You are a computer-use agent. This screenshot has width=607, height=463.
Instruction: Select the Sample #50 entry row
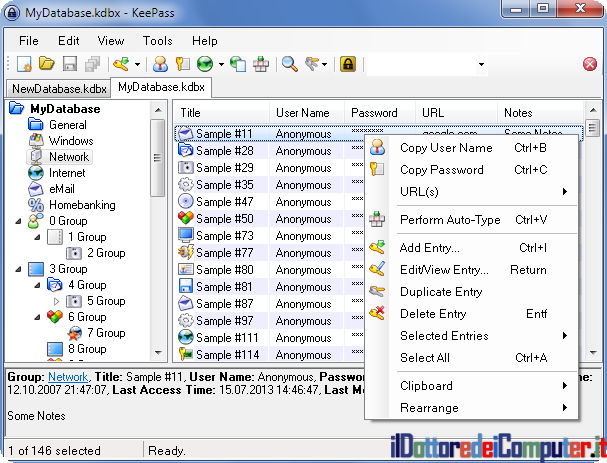pos(270,219)
